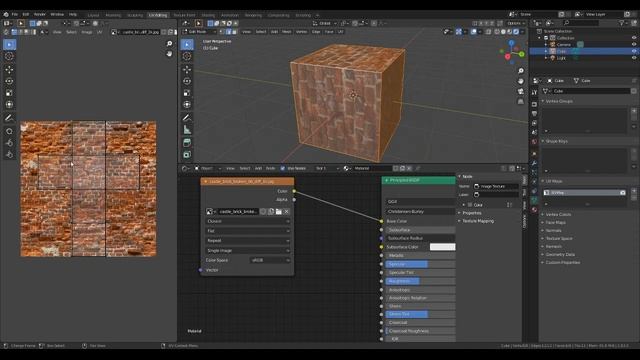This screenshot has height=360, width=640.
Task: Select the Extrude Region tool in the 3D viewport
Action: (187, 155)
